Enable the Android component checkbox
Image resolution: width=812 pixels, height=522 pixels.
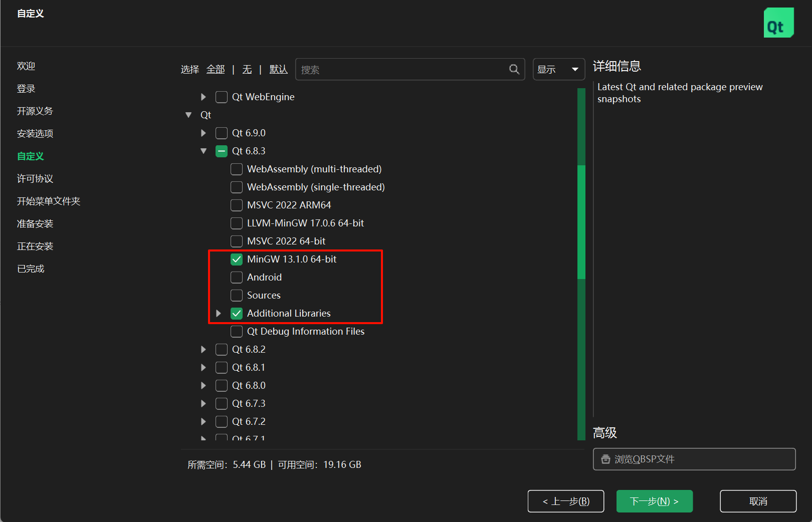(x=236, y=277)
